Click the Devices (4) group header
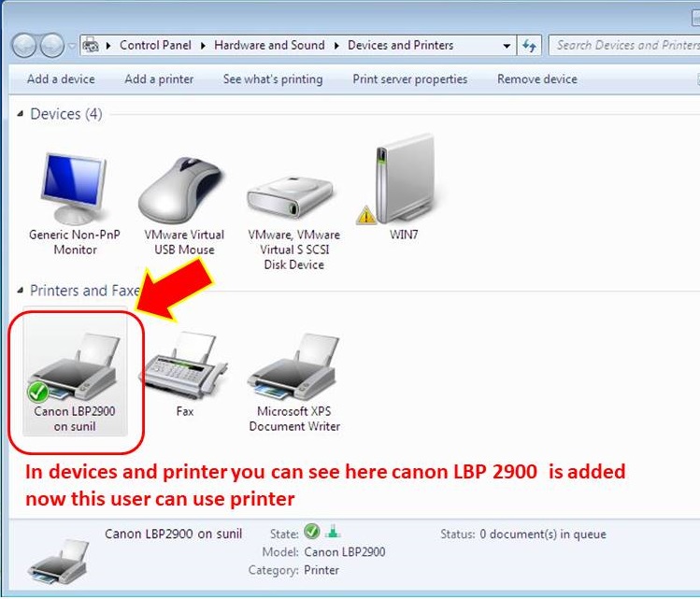This screenshot has height=599, width=700. click(66, 114)
